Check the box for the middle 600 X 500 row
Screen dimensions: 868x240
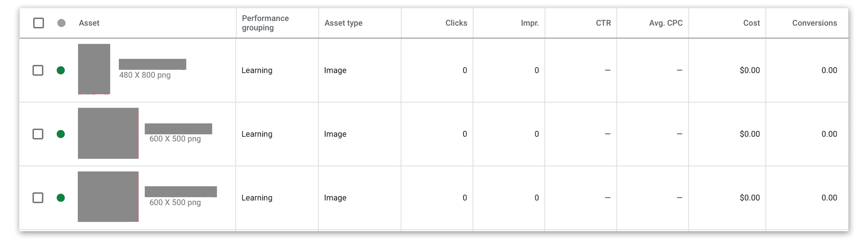pyautogui.click(x=38, y=134)
